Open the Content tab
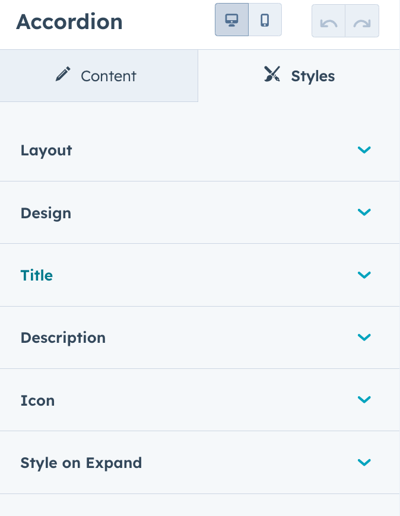 tap(99, 76)
